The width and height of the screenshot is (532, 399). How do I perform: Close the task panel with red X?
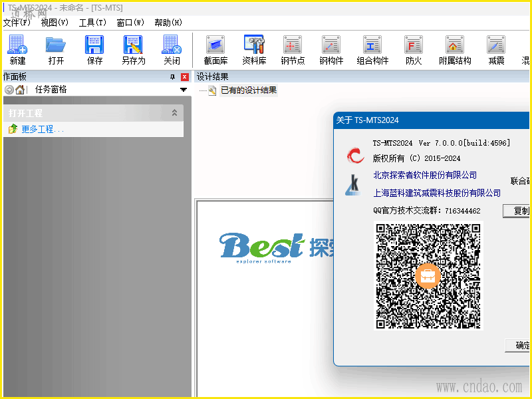click(185, 77)
